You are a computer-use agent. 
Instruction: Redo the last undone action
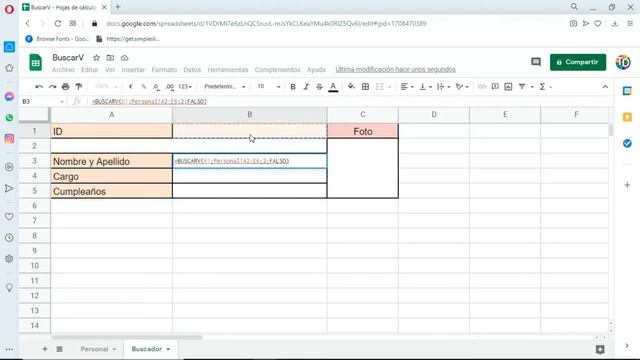pos(52,87)
